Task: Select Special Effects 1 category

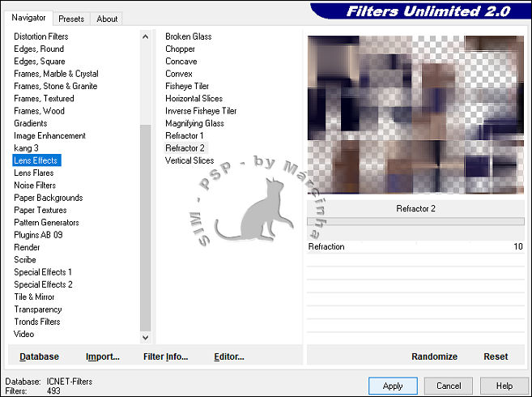Action: tap(43, 272)
